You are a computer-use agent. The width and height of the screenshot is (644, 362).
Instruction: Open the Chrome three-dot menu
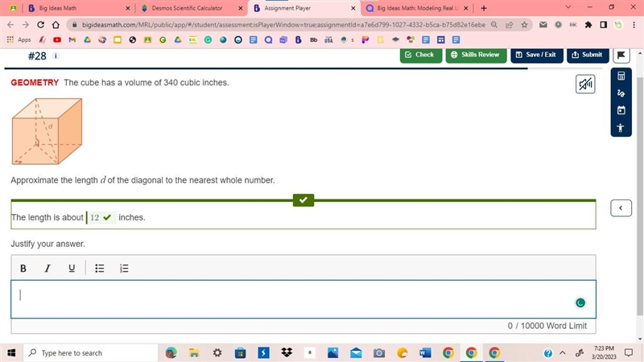point(634,25)
